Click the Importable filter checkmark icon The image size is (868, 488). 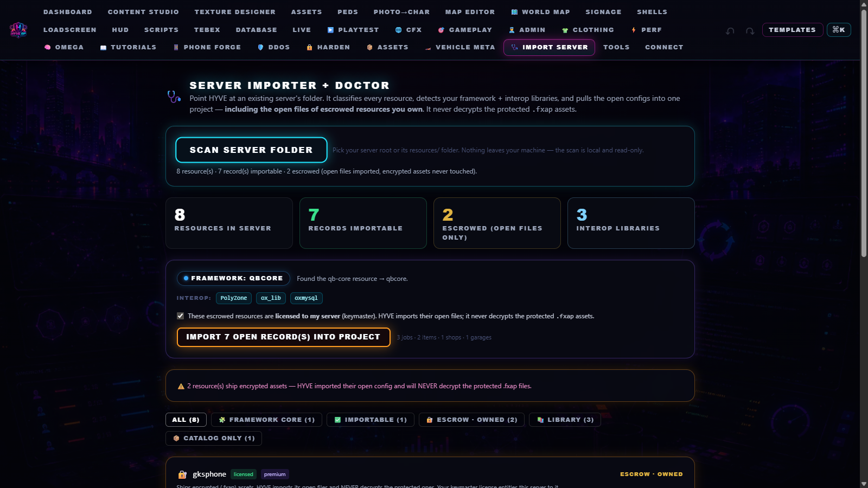point(337,420)
